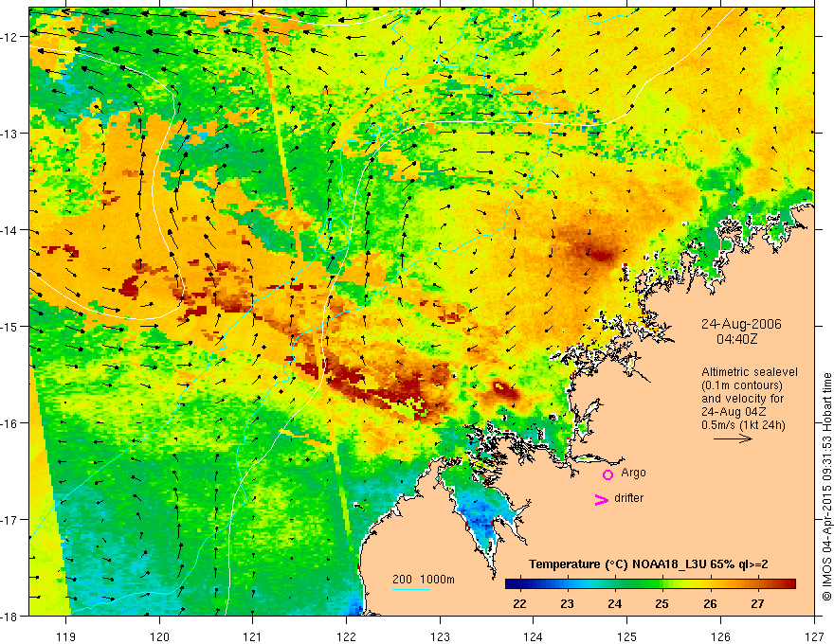Click the latitude label -15
This screenshot has height=644, width=834.
[10, 326]
